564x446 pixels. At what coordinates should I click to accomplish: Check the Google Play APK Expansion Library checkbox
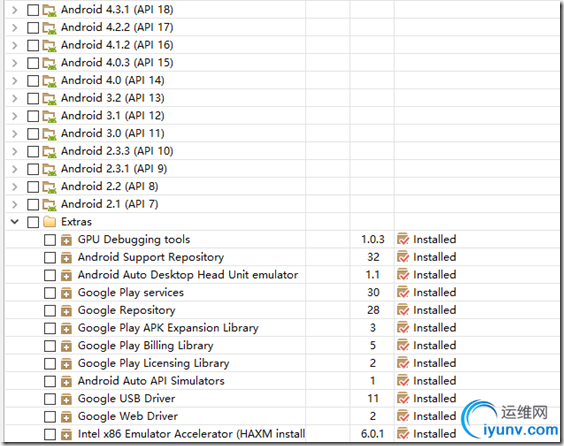(x=50, y=328)
